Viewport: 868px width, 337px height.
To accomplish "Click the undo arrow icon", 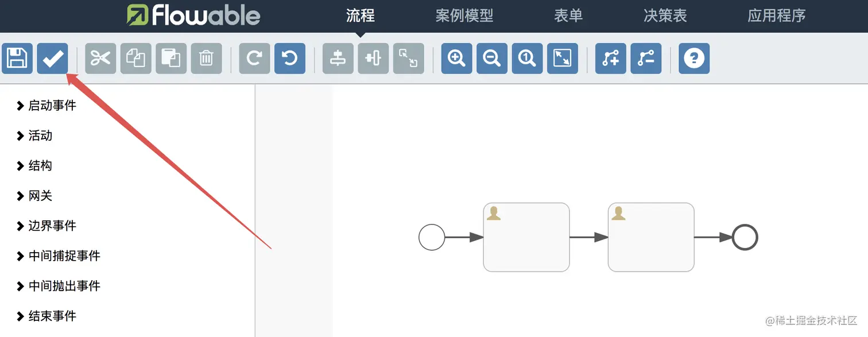I will click(x=289, y=59).
